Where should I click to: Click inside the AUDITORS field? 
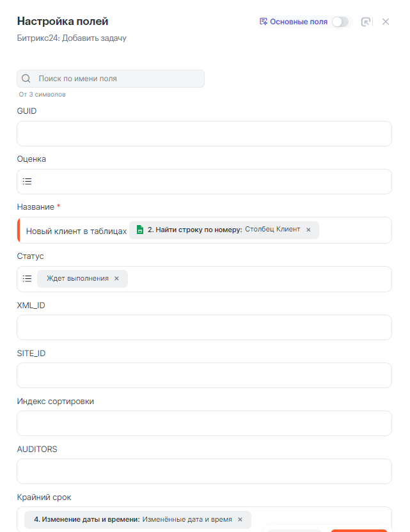pyautogui.click(x=204, y=471)
